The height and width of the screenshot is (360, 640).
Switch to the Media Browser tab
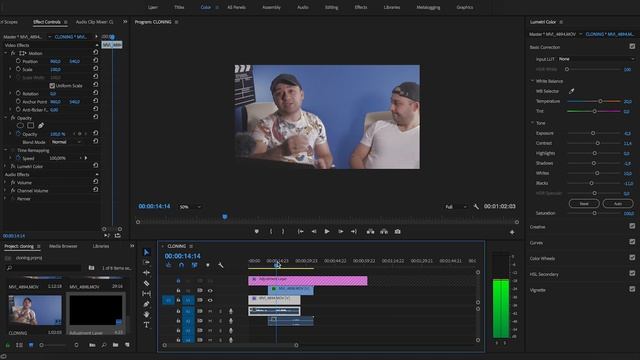(x=63, y=246)
